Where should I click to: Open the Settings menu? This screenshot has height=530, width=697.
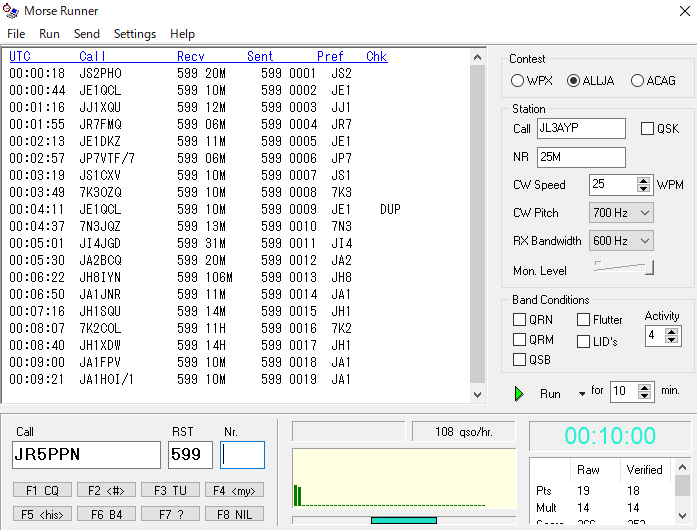point(135,34)
